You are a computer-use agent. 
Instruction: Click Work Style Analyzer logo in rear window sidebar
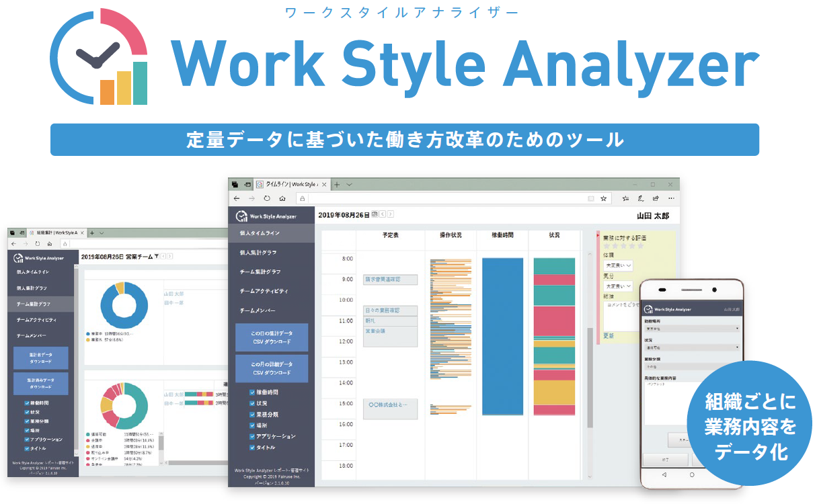[40, 257]
